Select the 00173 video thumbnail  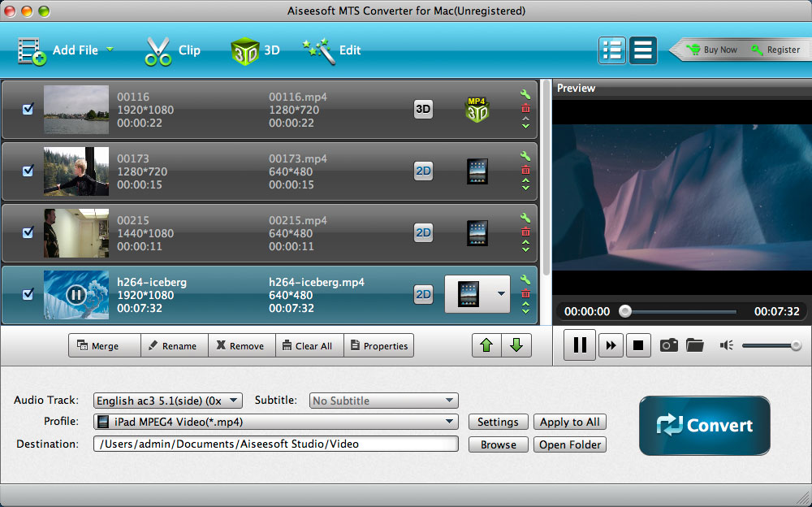[76, 171]
